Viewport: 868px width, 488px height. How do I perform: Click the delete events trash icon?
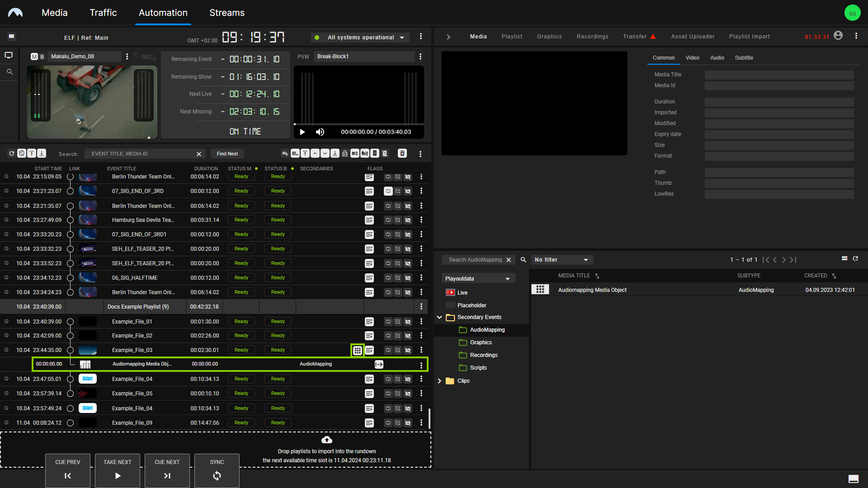click(402, 154)
